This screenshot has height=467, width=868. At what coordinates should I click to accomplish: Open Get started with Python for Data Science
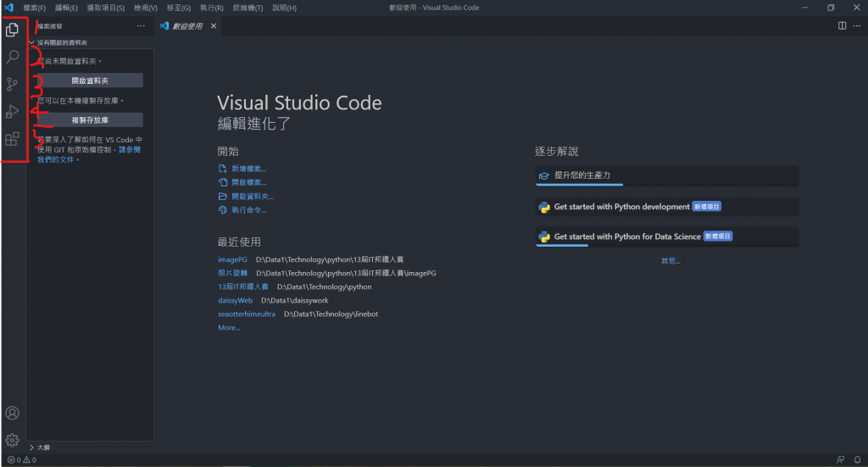(x=666, y=236)
